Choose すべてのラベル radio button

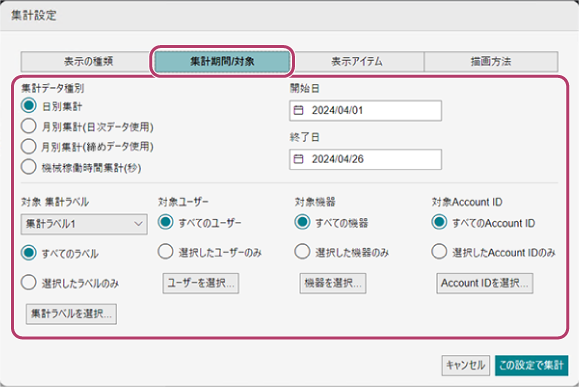(x=29, y=253)
